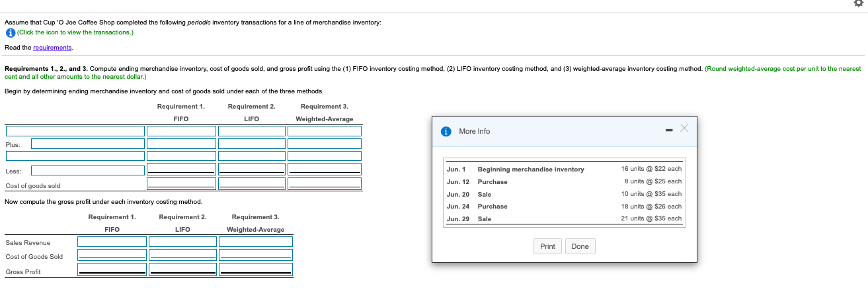This screenshot has width=868, height=288.
Task: Click the "More Info" dialog title
Action: click(x=474, y=131)
